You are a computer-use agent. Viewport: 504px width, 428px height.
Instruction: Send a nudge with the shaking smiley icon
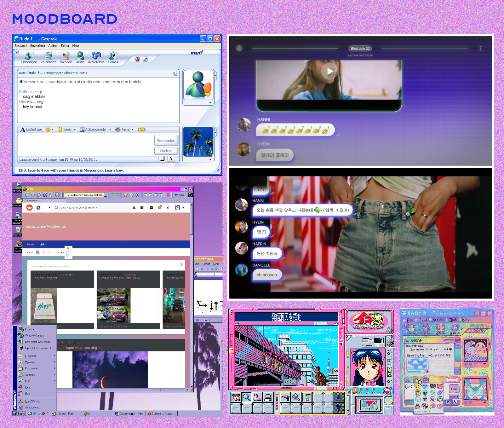(142, 130)
